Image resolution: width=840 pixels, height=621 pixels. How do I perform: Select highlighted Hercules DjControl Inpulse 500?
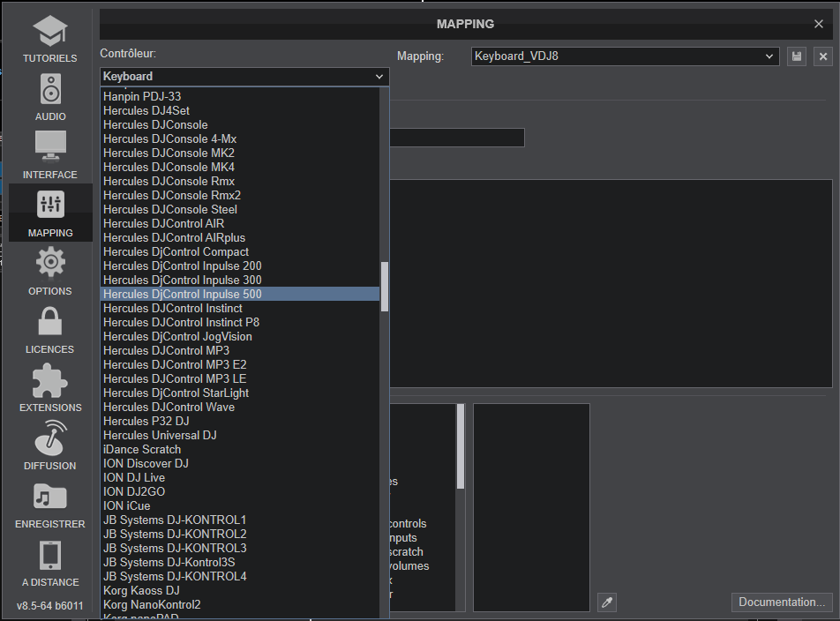click(x=240, y=294)
